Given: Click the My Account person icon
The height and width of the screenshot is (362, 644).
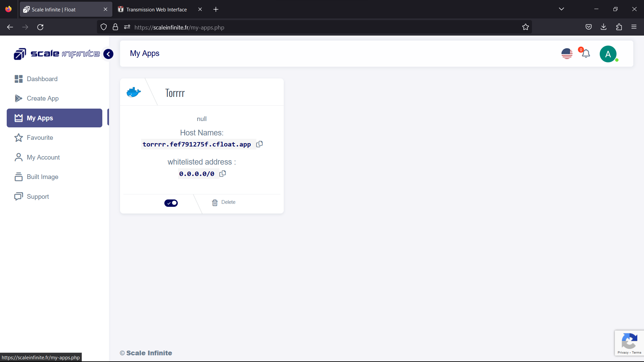Looking at the screenshot, I should [x=18, y=157].
